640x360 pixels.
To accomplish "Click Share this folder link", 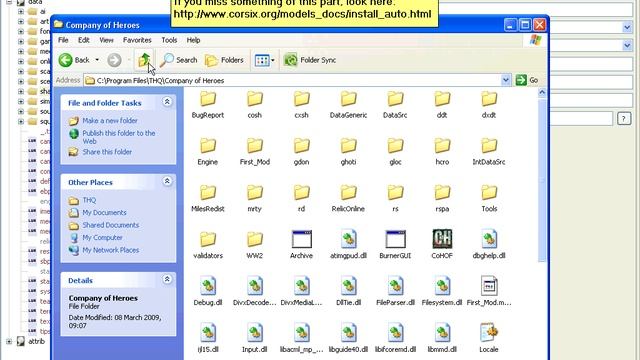I will pos(107,152).
